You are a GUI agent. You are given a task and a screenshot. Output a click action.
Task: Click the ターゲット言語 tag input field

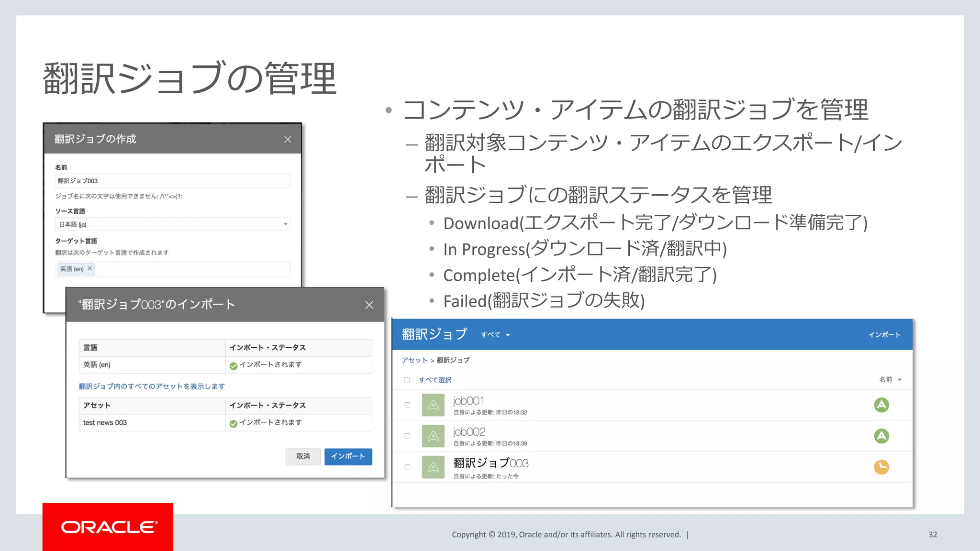[x=173, y=269]
